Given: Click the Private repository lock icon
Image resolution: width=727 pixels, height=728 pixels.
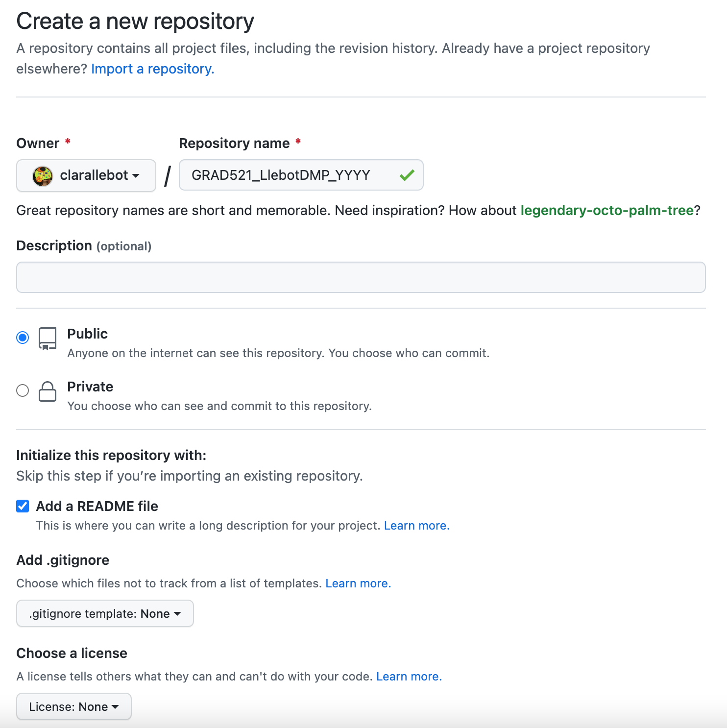Looking at the screenshot, I should tap(48, 391).
